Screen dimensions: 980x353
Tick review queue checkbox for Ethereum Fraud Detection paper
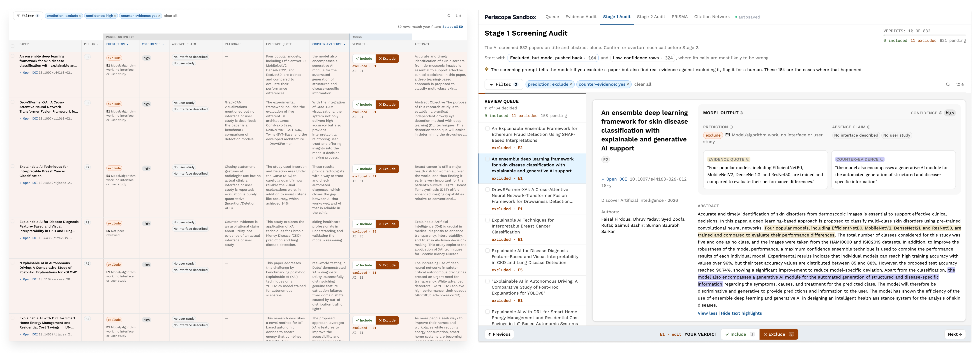tap(487, 128)
